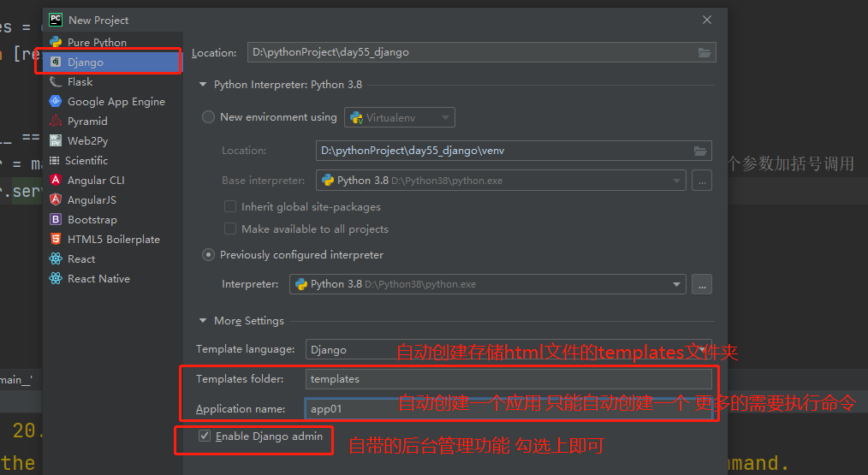Click the Angular CLI red icon
The image size is (868, 475).
coord(56,180)
